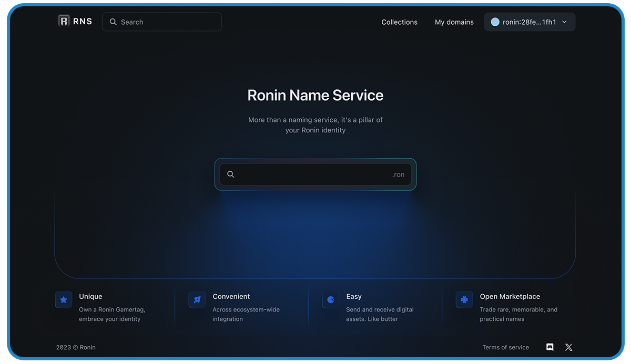Click the magnifier icon in header search
The width and height of the screenshot is (631, 364).
click(113, 22)
